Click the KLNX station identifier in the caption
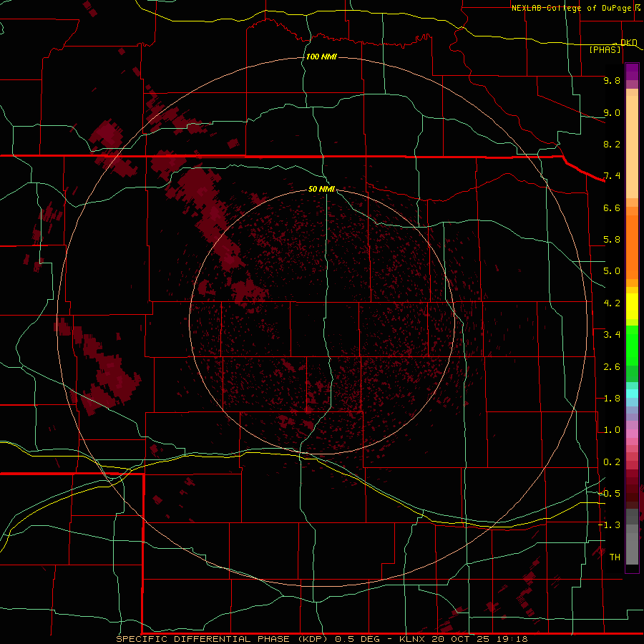The height and width of the screenshot is (644, 644). tap(413, 639)
